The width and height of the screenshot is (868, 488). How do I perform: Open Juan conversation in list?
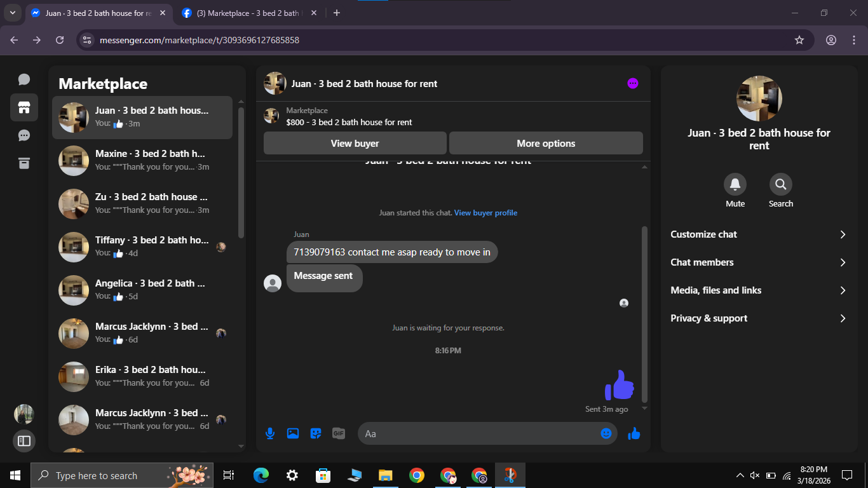(x=142, y=118)
